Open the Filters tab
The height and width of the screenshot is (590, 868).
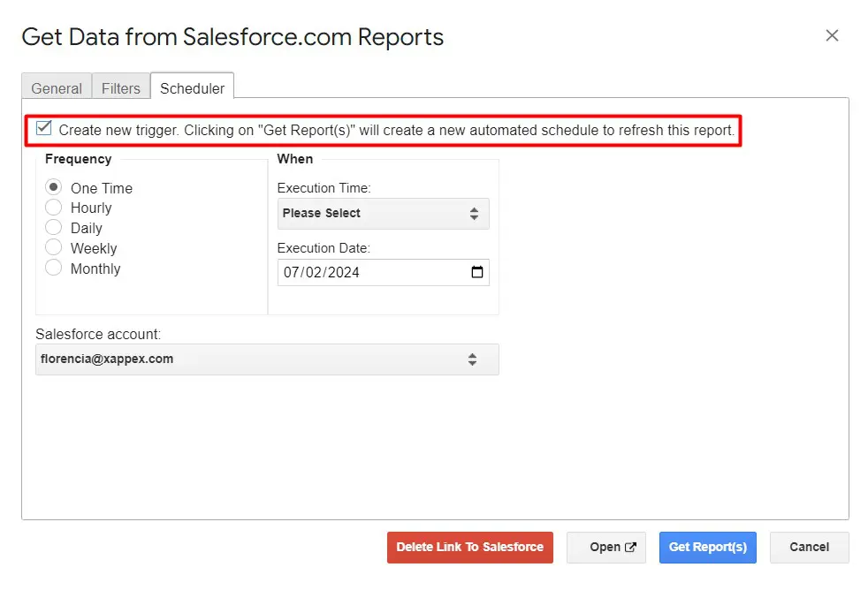pos(121,88)
